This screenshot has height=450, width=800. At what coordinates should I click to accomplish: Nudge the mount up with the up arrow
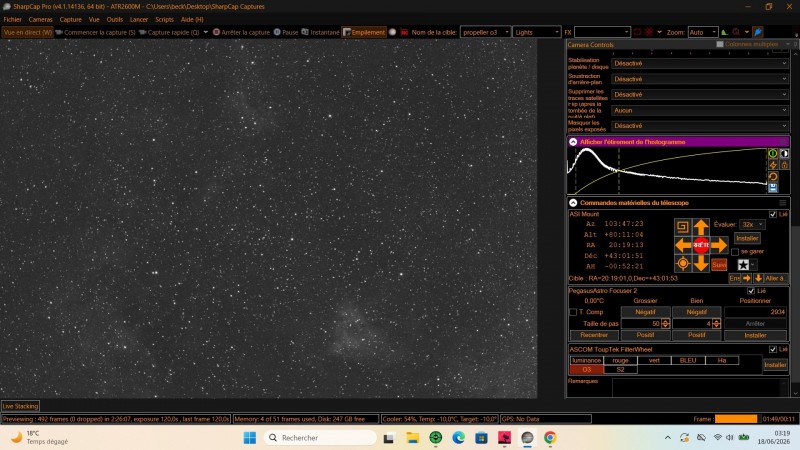click(x=701, y=227)
